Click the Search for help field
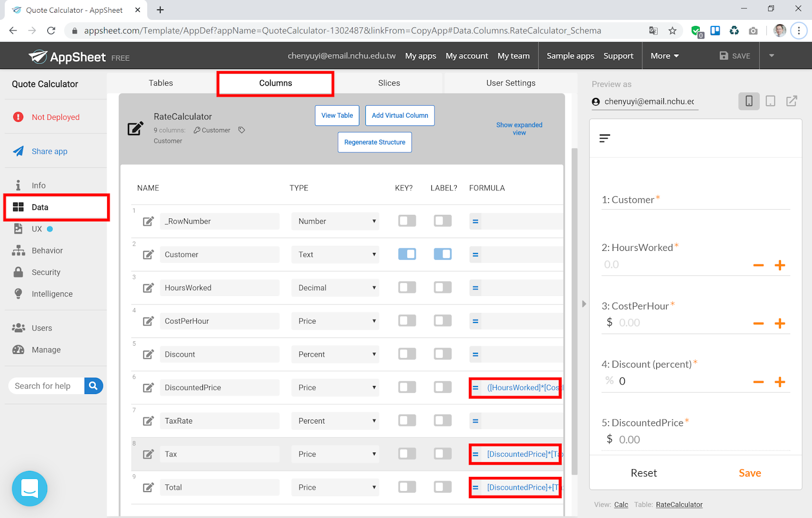The width and height of the screenshot is (812, 518). (47, 386)
